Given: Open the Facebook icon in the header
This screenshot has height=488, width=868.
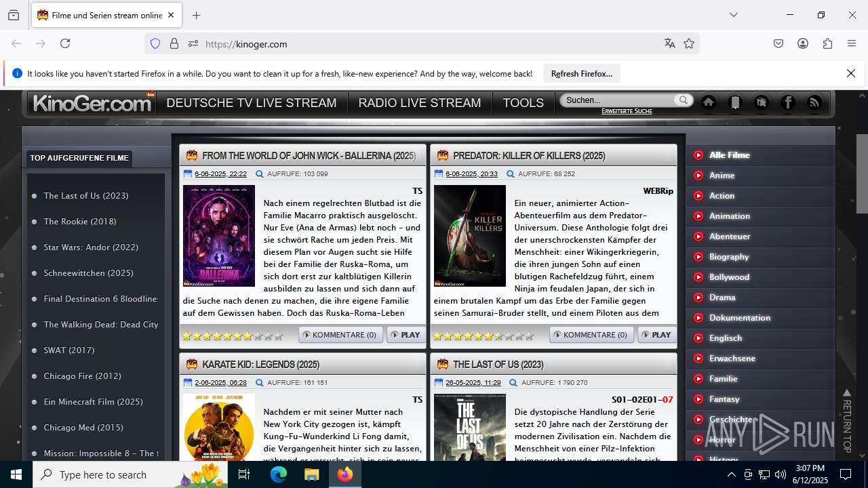Looking at the screenshot, I should [788, 102].
